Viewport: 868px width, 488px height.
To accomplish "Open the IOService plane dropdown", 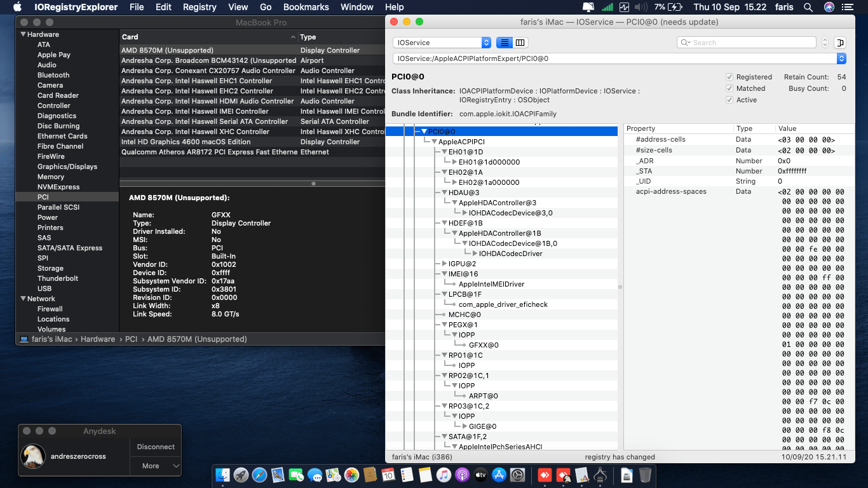I will (x=442, y=43).
